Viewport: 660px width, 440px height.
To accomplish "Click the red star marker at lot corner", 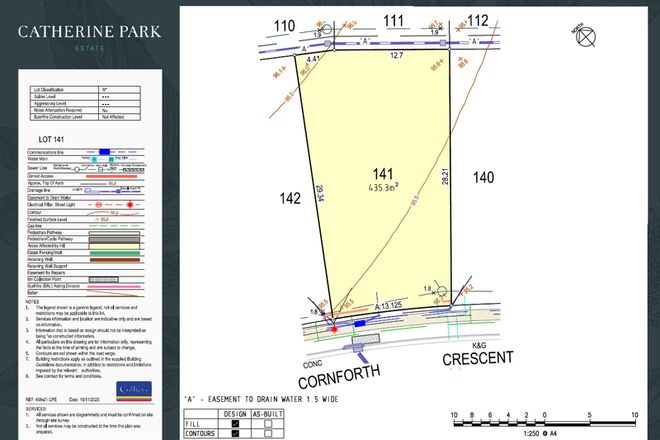I will [334, 327].
